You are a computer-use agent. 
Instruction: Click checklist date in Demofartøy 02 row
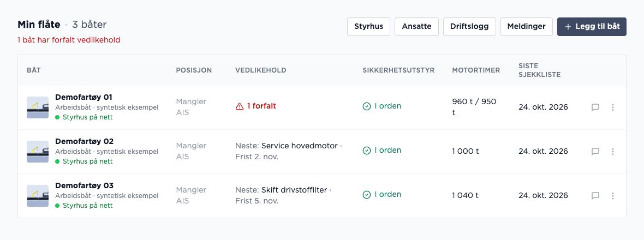[543, 152]
